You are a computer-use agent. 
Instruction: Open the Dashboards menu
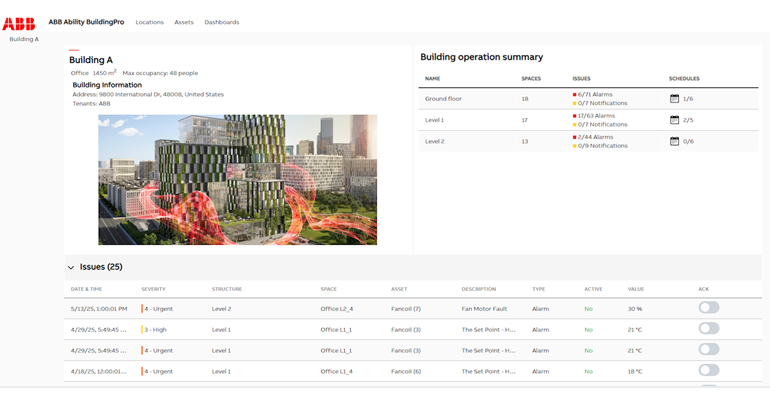click(x=221, y=22)
